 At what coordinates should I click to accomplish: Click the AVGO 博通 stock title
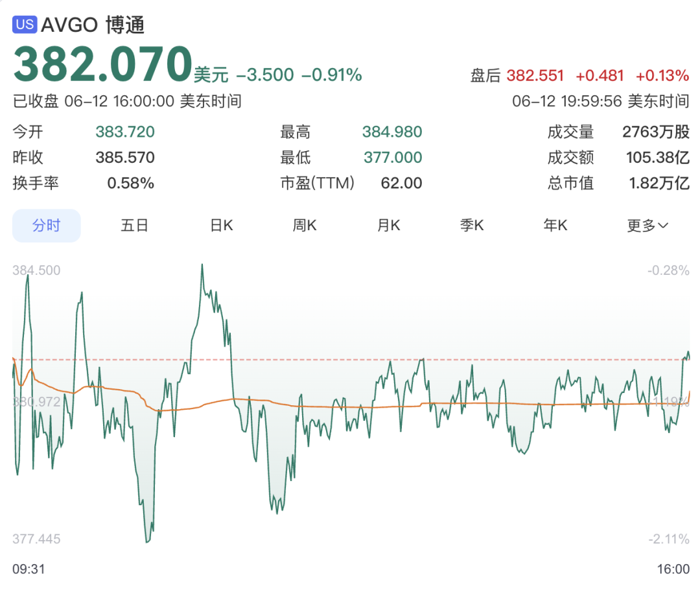pos(93,25)
